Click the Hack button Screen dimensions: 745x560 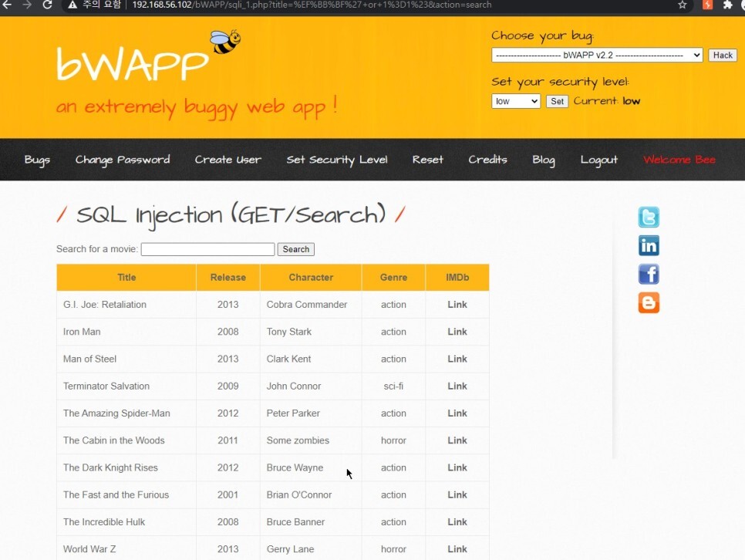tap(722, 55)
